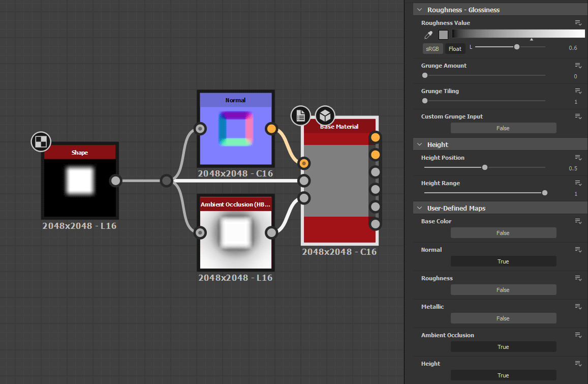This screenshot has width=588, height=384.
Task: Select the Float color mode button
Action: [x=455, y=49]
